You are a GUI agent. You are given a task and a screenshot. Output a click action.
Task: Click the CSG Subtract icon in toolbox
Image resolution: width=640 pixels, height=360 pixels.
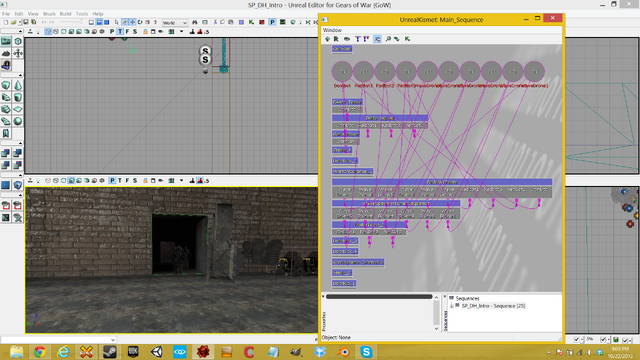(18, 153)
